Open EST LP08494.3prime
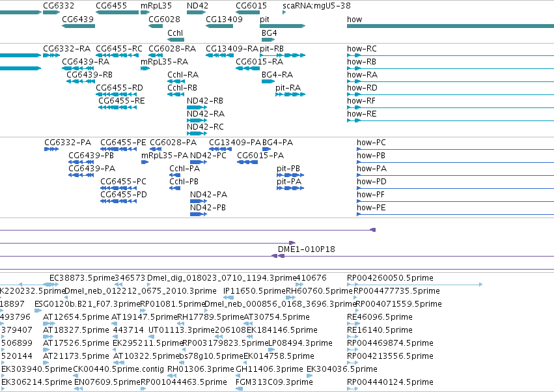Screen dimensions: 554x392 [x=300, y=343]
